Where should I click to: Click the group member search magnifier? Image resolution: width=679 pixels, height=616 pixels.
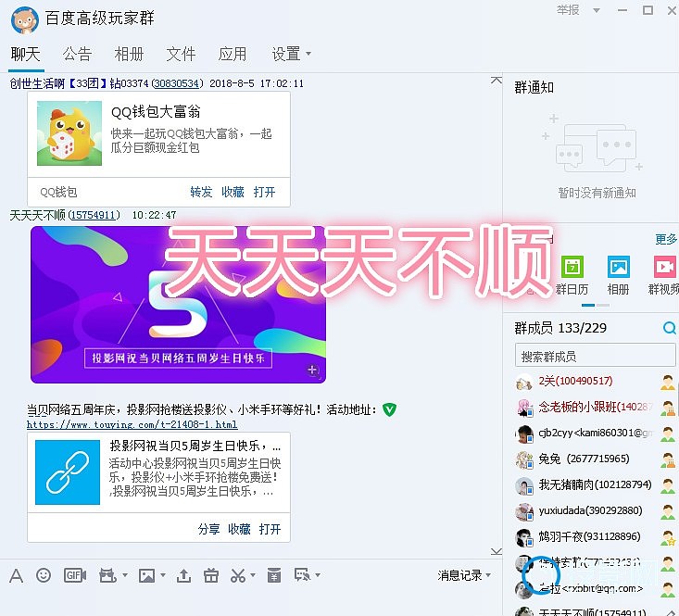click(x=669, y=328)
